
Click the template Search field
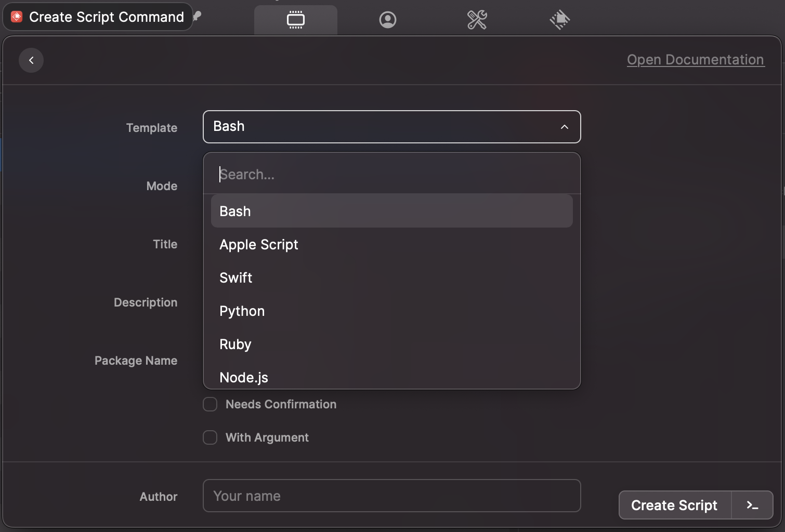[392, 174]
